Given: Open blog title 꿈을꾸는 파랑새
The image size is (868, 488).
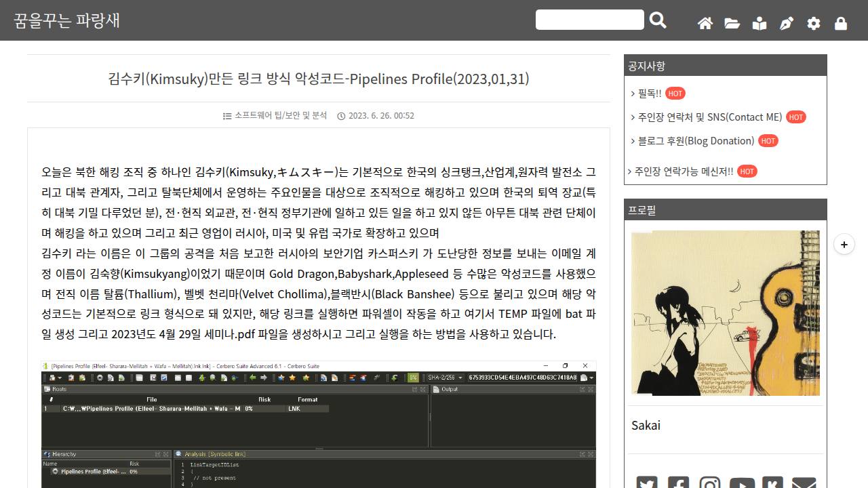Looking at the screenshot, I should (x=66, y=20).
